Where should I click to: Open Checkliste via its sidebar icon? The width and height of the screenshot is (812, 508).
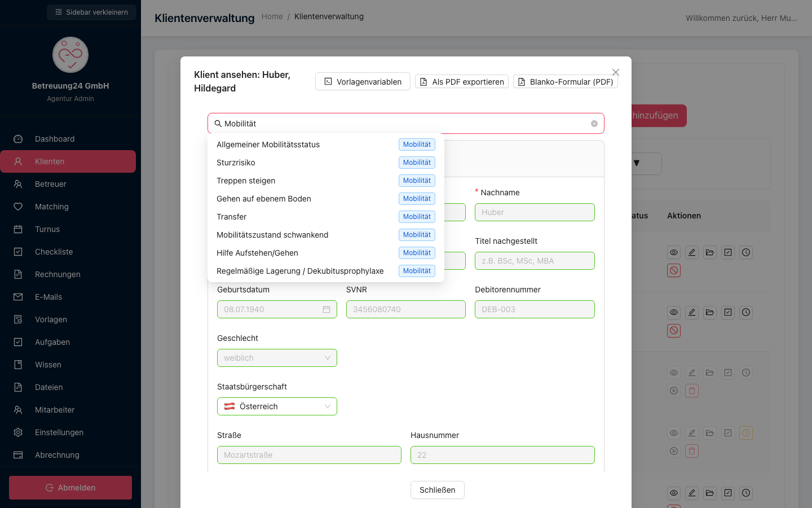[18, 252]
